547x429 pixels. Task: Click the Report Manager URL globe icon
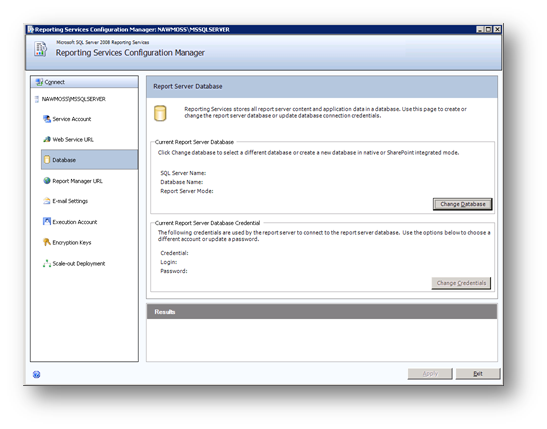[x=47, y=181]
